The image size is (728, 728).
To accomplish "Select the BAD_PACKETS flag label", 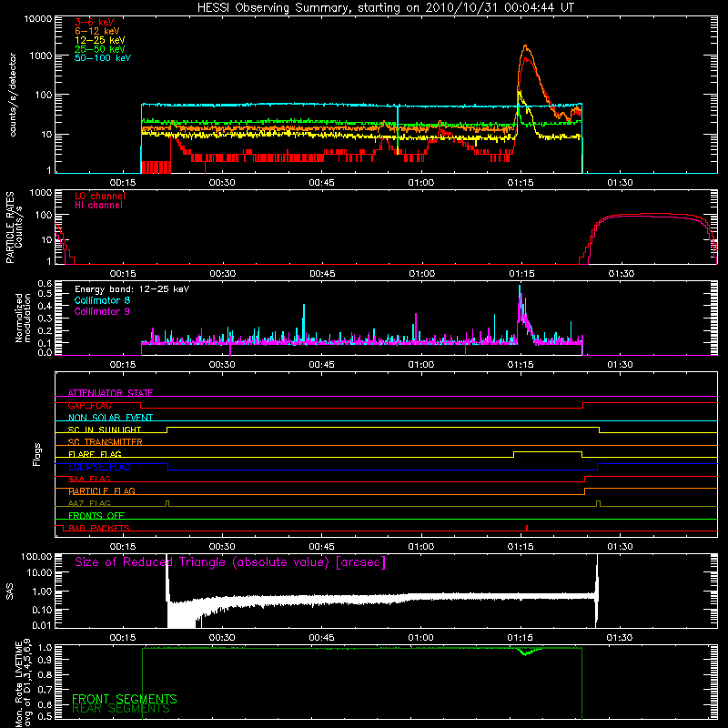I will [99, 528].
